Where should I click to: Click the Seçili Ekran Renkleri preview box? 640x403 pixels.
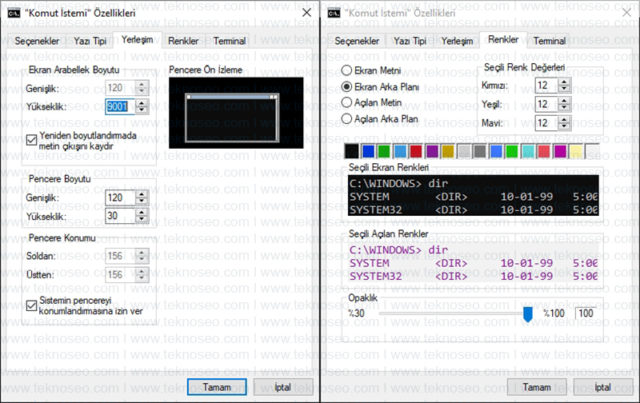473,196
